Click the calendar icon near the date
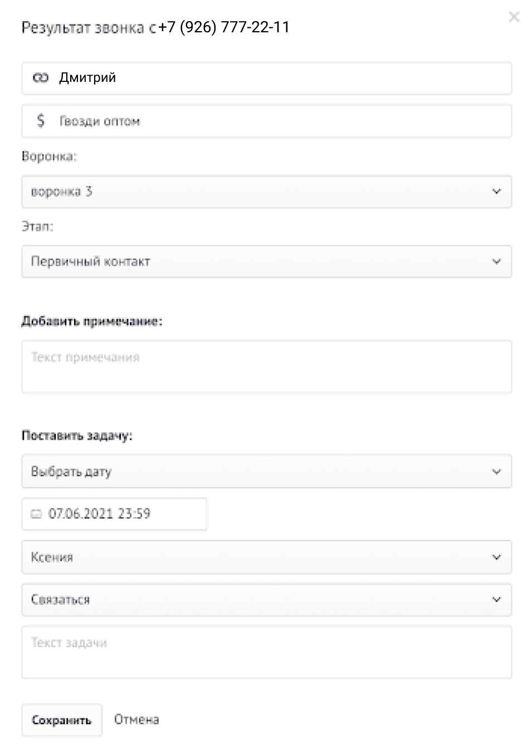 point(36,514)
